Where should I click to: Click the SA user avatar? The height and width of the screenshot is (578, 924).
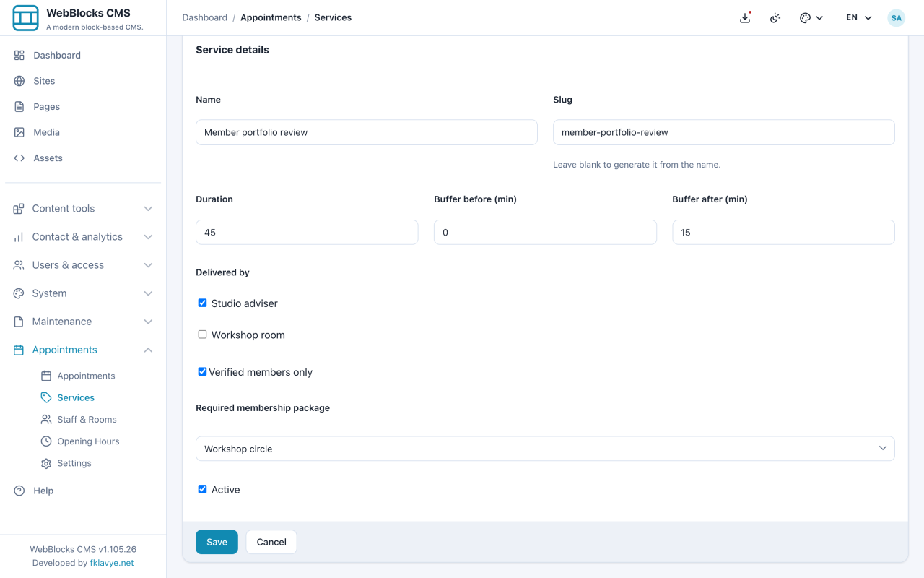pyautogui.click(x=896, y=18)
